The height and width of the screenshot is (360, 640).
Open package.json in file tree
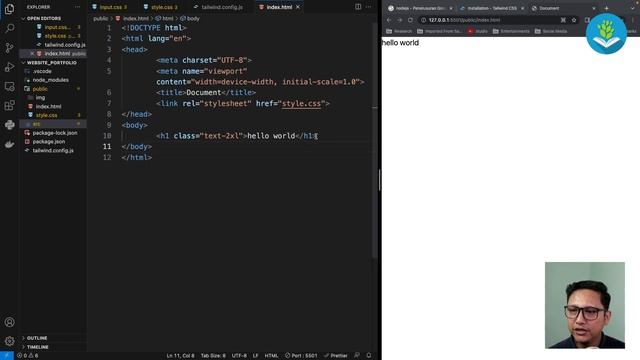pyautogui.click(x=49, y=142)
